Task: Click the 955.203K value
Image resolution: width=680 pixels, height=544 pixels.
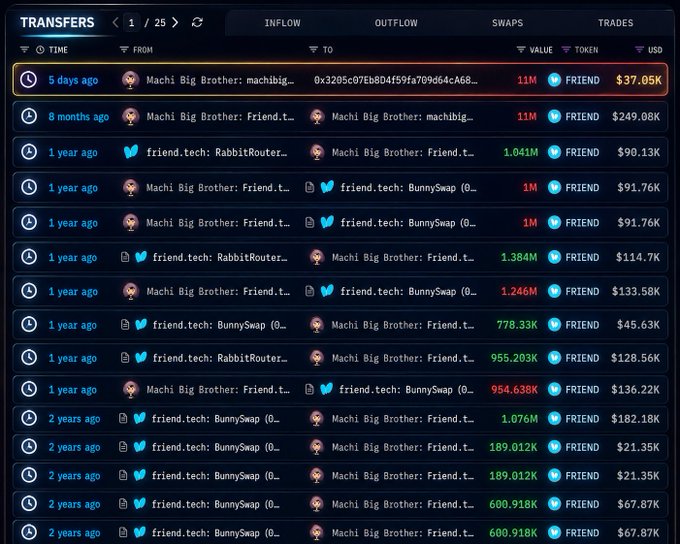Action: coord(514,358)
